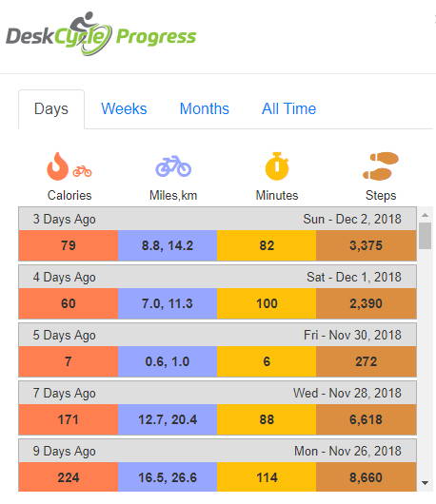The width and height of the screenshot is (436, 504).
Task: Select the Days tab
Action: pyautogui.click(x=51, y=109)
